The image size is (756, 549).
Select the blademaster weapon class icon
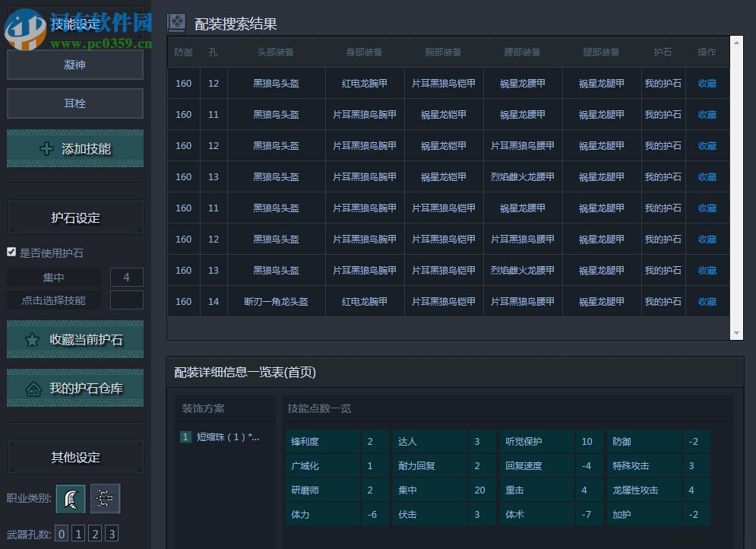[x=71, y=498]
